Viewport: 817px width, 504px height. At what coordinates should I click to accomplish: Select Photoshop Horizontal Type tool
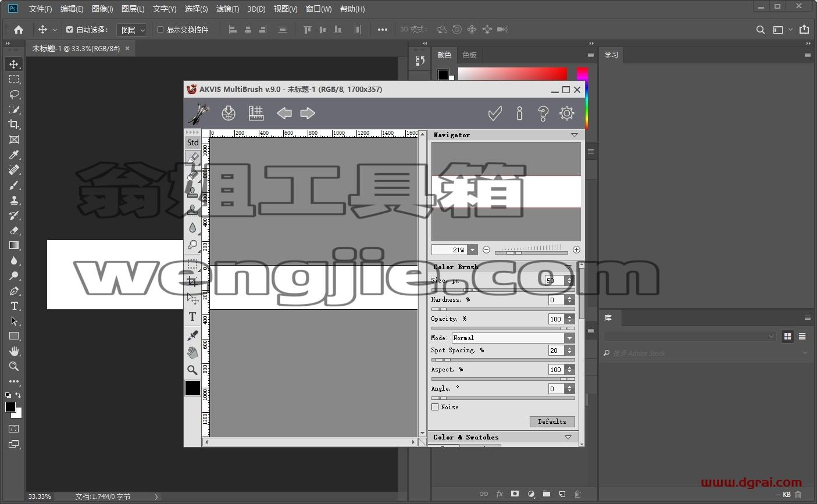click(x=14, y=306)
